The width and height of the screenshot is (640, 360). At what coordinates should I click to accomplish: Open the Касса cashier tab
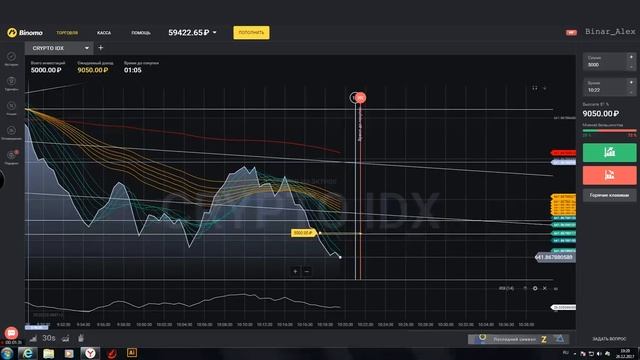point(104,33)
